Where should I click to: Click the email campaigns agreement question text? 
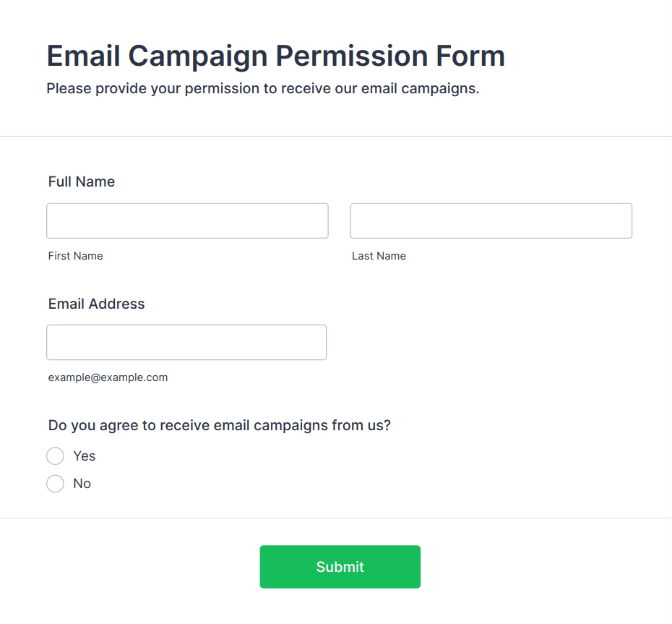tap(219, 426)
